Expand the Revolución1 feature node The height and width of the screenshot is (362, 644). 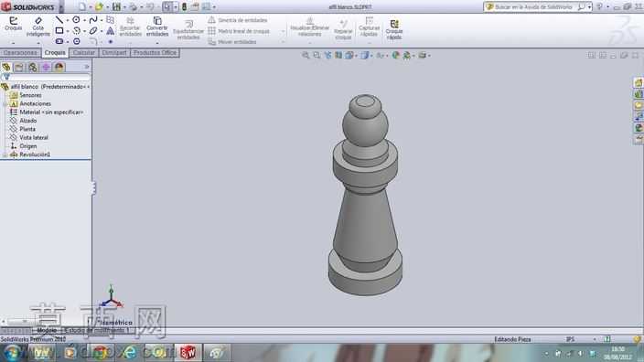5,154
